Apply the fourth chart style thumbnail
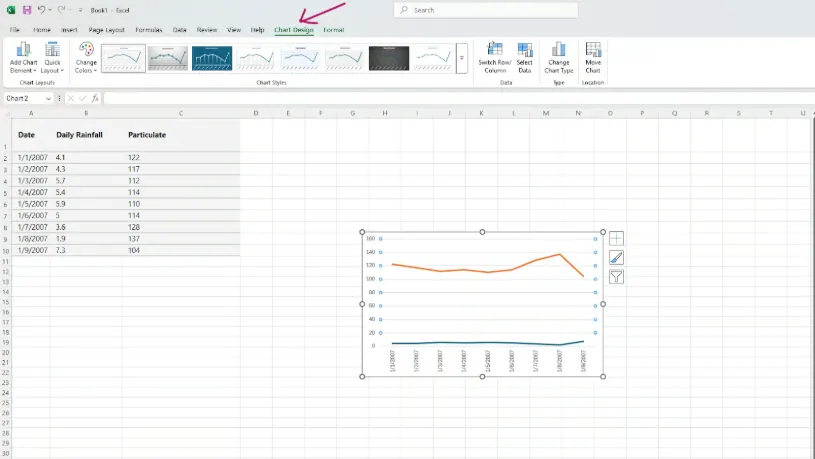The height and width of the screenshot is (459, 815). pyautogui.click(x=255, y=58)
